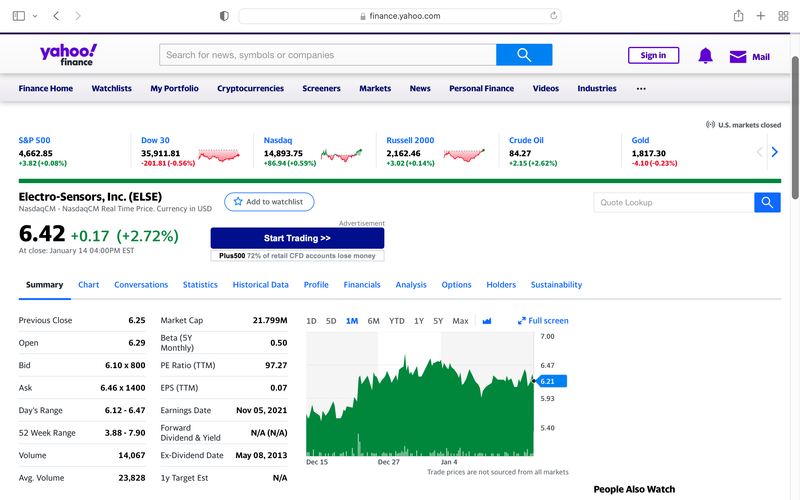This screenshot has height=500, width=800.
Task: Click the Dow 30 sparkline chart
Action: (x=219, y=155)
